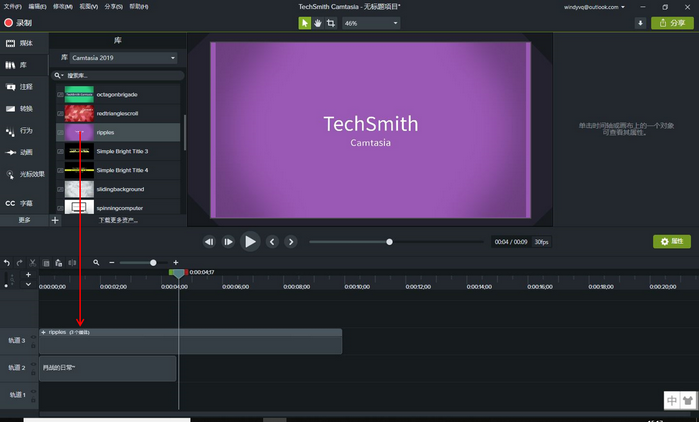The image size is (699, 422).
Task: Split the clip at playhead
Action: (x=72, y=263)
